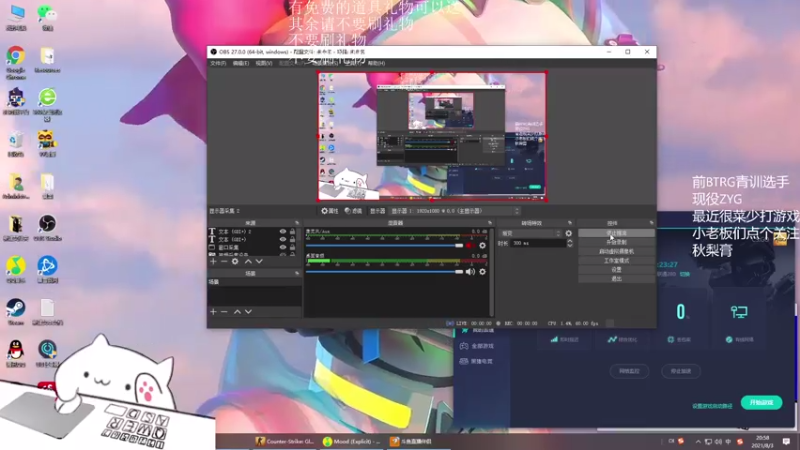Click the 停止推流 stop streaming button

click(x=616, y=233)
